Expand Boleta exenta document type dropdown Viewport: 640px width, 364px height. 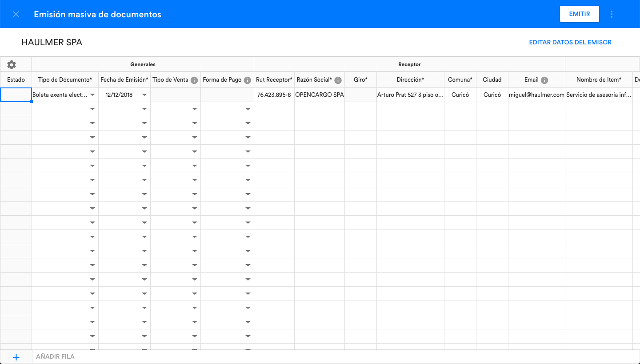pyautogui.click(x=92, y=95)
